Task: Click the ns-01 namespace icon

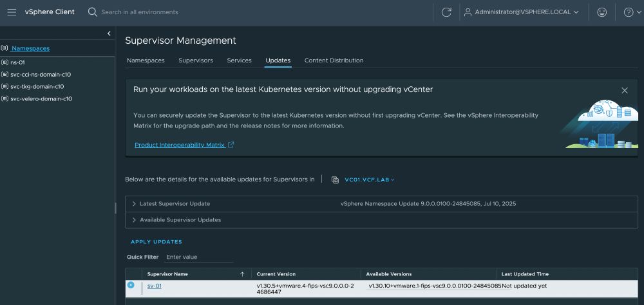Action: [5, 62]
